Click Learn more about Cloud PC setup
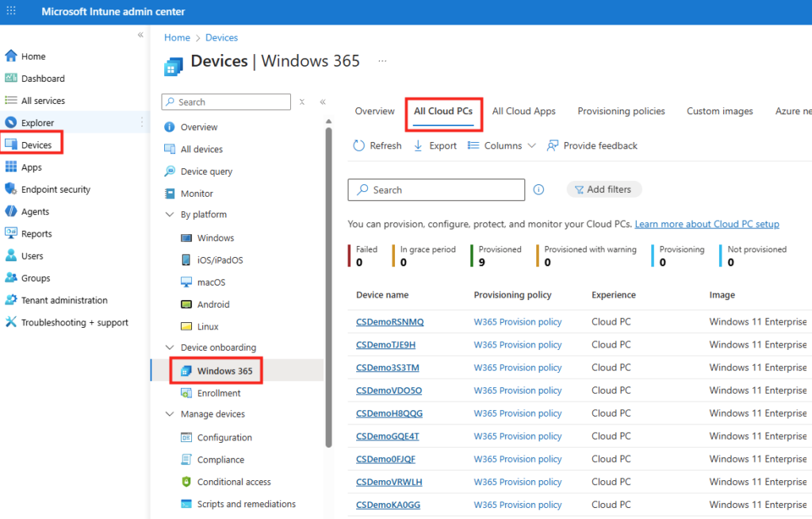Image resolution: width=812 pixels, height=519 pixels. coord(707,225)
